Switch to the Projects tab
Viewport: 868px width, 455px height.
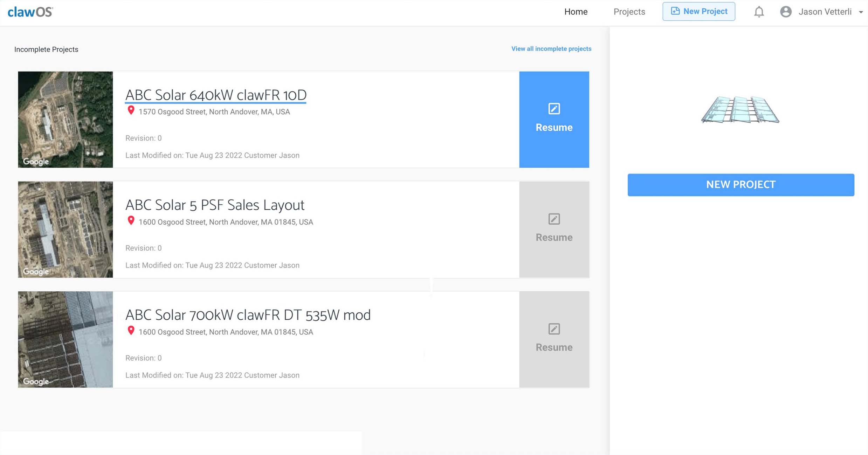point(629,12)
